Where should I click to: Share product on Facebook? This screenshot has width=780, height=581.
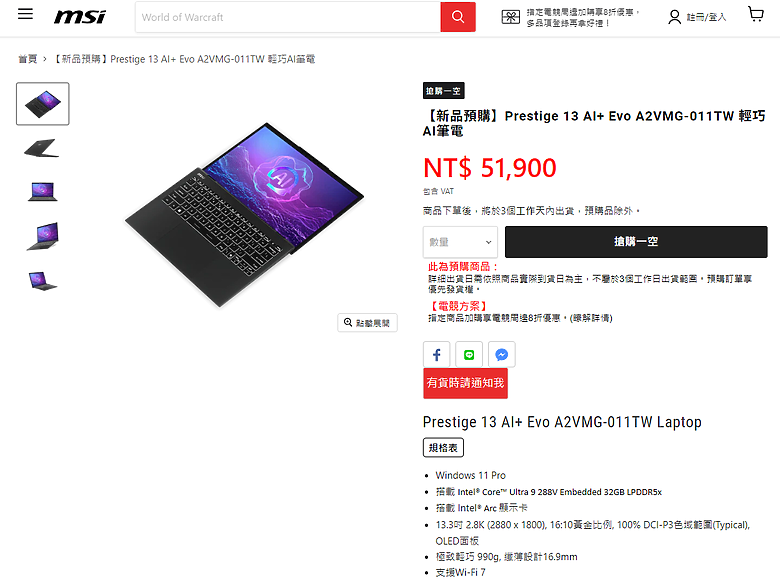coord(437,355)
